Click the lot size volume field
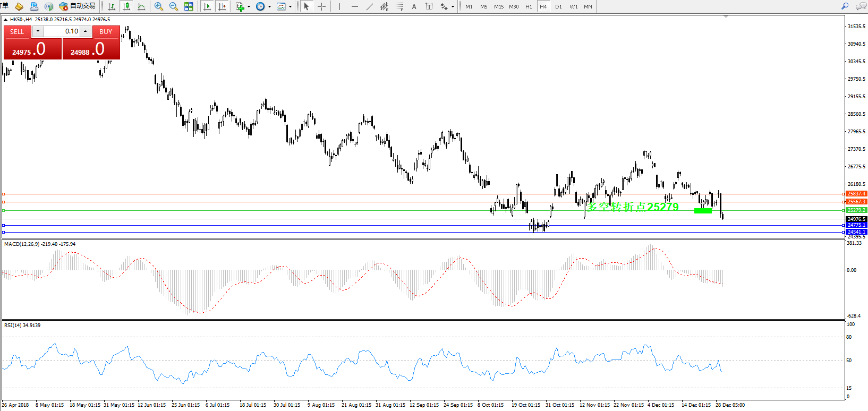The image size is (868, 411). pyautogui.click(x=62, y=31)
